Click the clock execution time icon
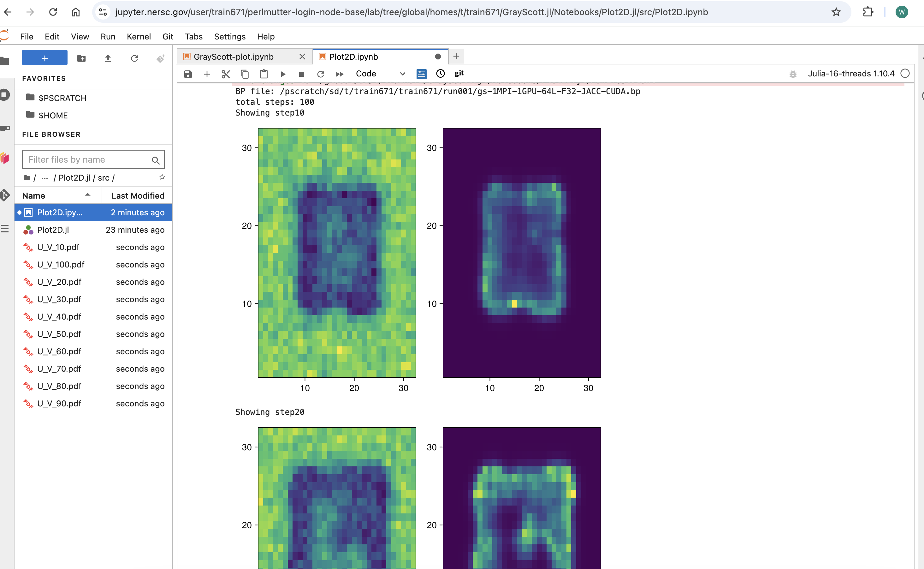 pos(440,74)
